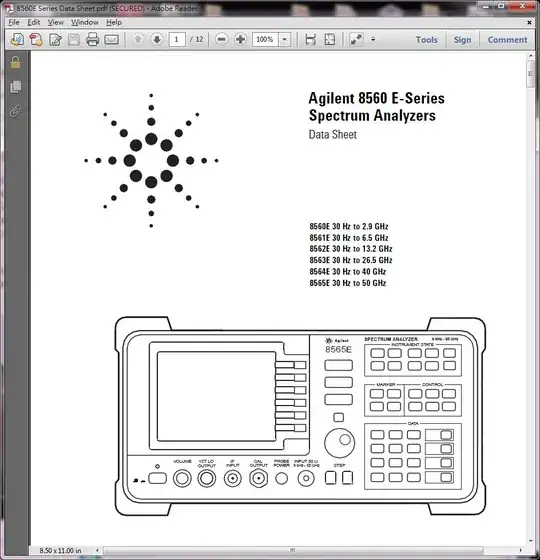Screen dimensions: 540x560
Task: Click the horizontal scrollbar thumb
Action: pyautogui.click(x=293, y=550)
